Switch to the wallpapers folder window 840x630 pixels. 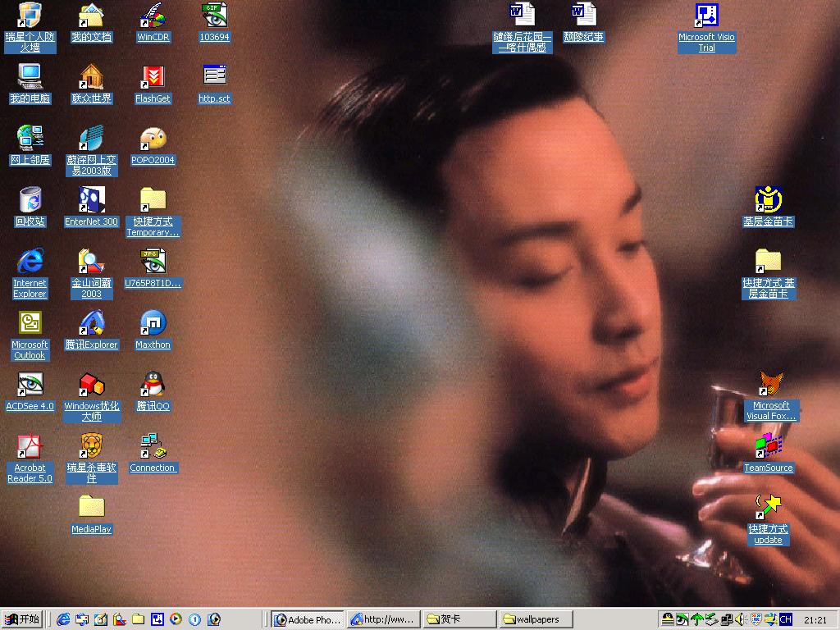pos(536,620)
